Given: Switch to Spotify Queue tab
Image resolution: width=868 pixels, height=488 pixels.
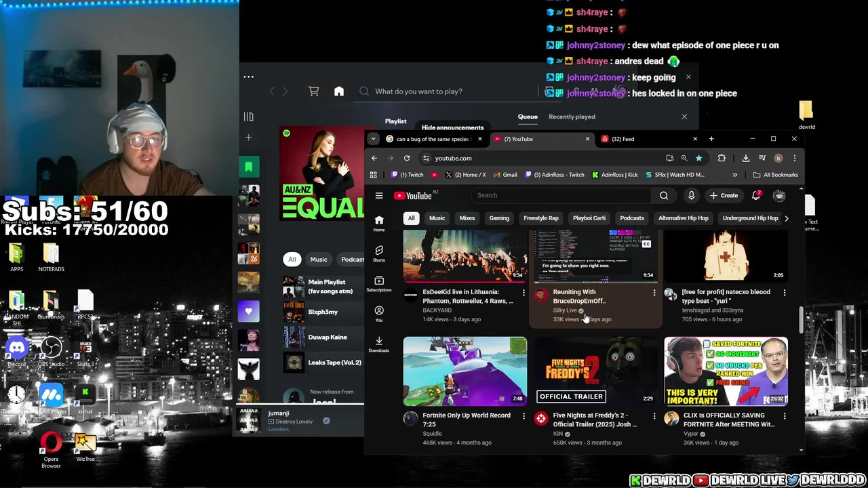Looking at the screenshot, I should [528, 117].
